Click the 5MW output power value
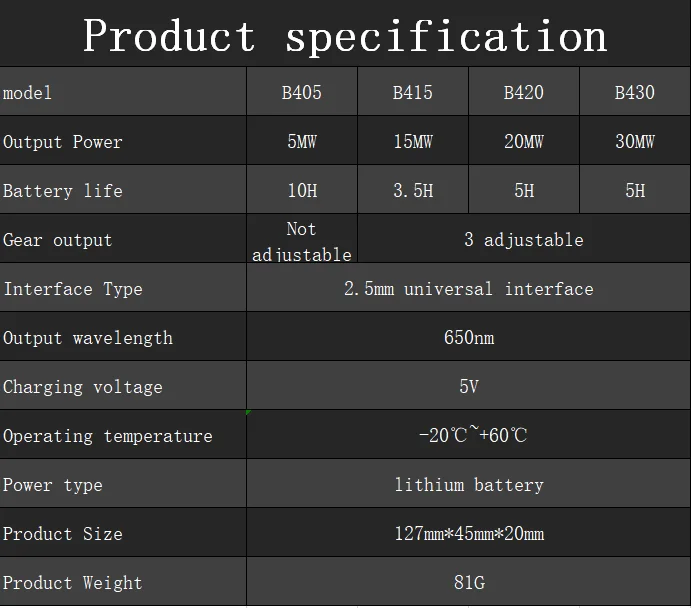Viewport: 691px width, 608px height. click(301, 142)
